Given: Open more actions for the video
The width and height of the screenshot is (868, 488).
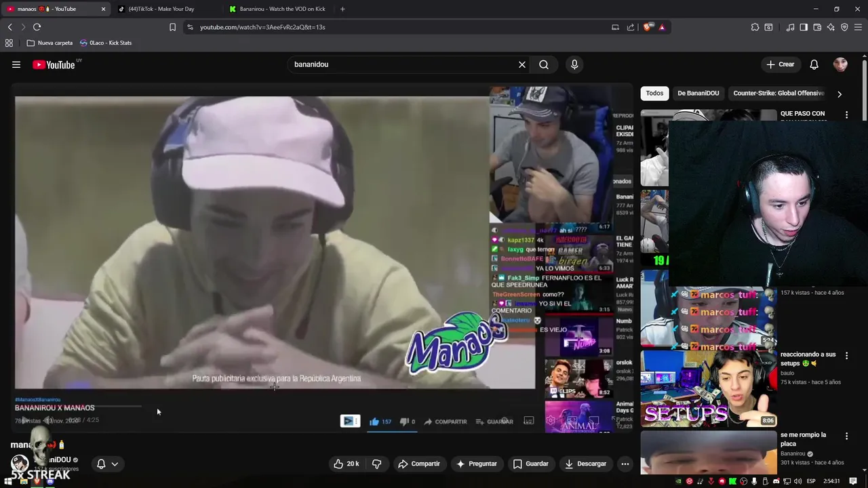Looking at the screenshot, I should point(625,464).
